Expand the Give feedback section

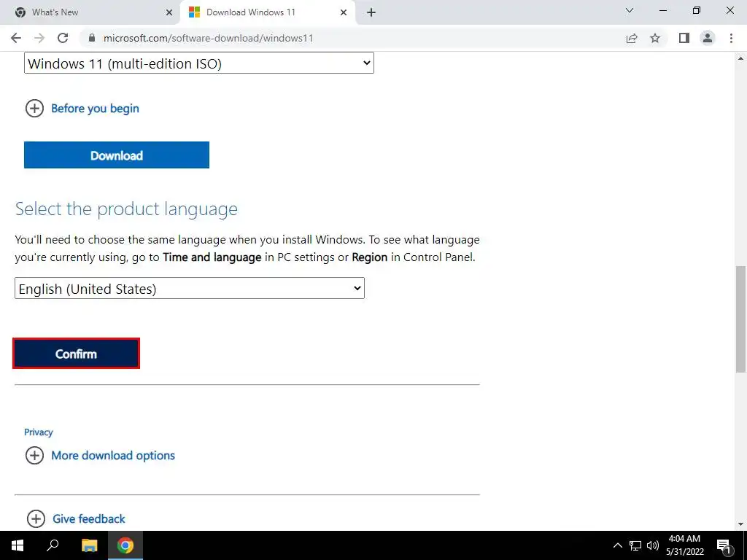click(x=76, y=518)
